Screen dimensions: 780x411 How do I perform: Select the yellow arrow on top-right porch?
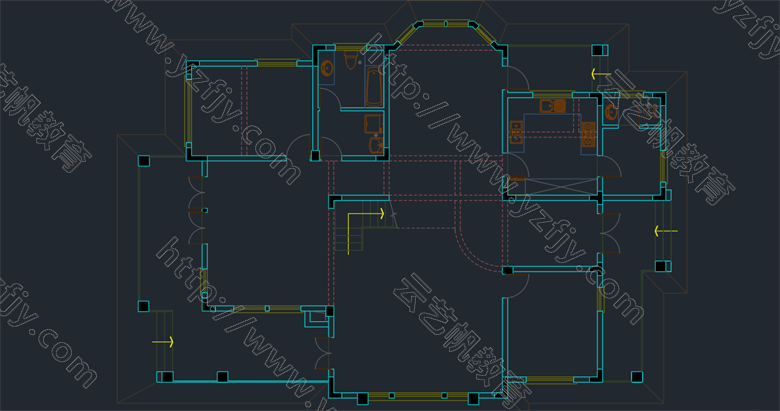pyautogui.click(x=600, y=75)
